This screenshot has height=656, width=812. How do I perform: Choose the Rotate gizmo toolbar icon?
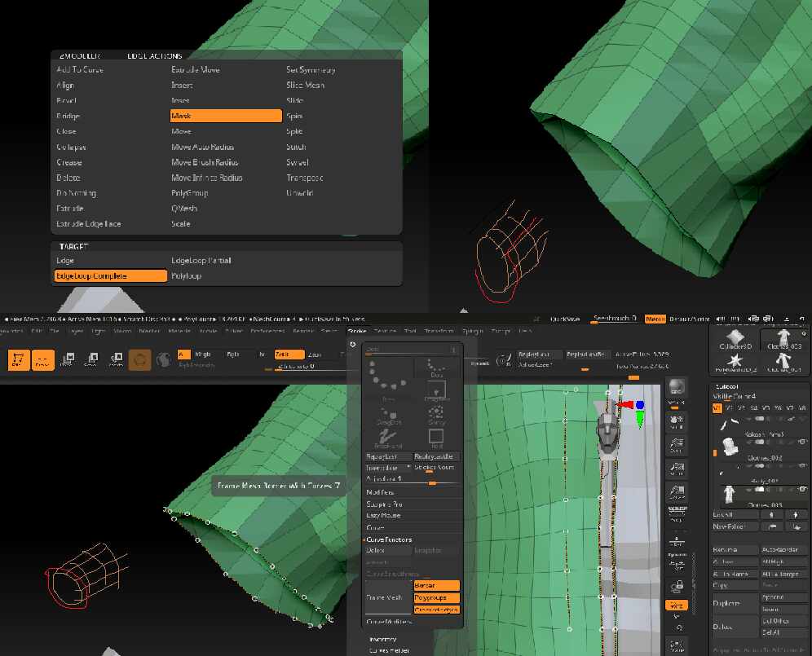(x=116, y=359)
